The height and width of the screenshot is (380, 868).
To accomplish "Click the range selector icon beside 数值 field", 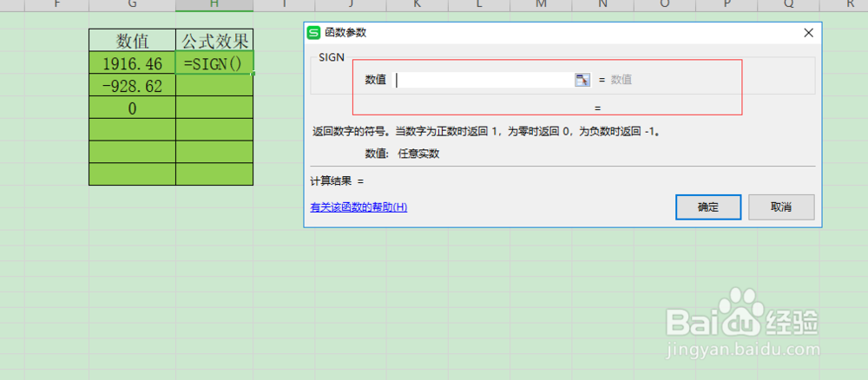I will click(582, 80).
